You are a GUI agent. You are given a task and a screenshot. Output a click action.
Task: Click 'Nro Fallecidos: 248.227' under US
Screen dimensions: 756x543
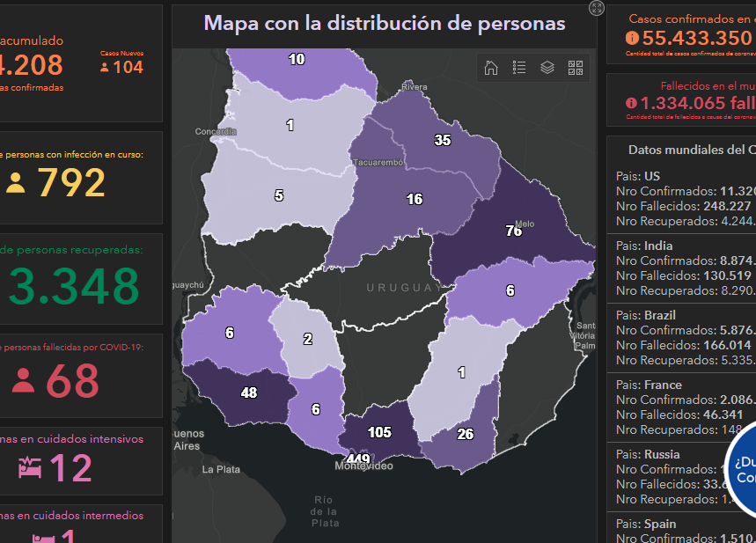click(683, 206)
